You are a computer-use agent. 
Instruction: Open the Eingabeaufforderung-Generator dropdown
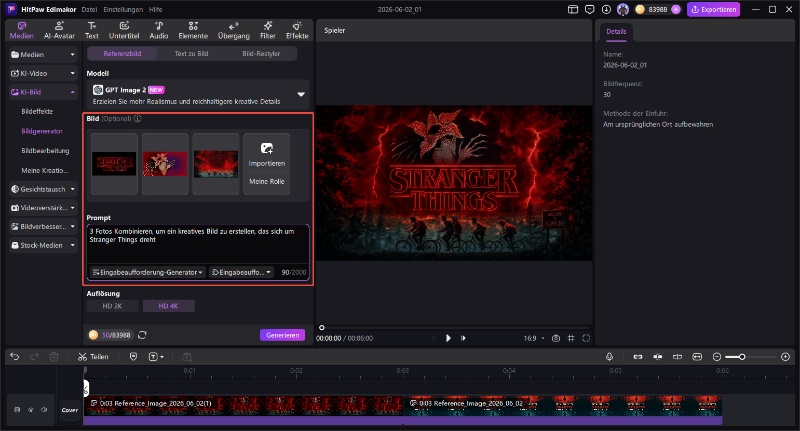pos(148,272)
